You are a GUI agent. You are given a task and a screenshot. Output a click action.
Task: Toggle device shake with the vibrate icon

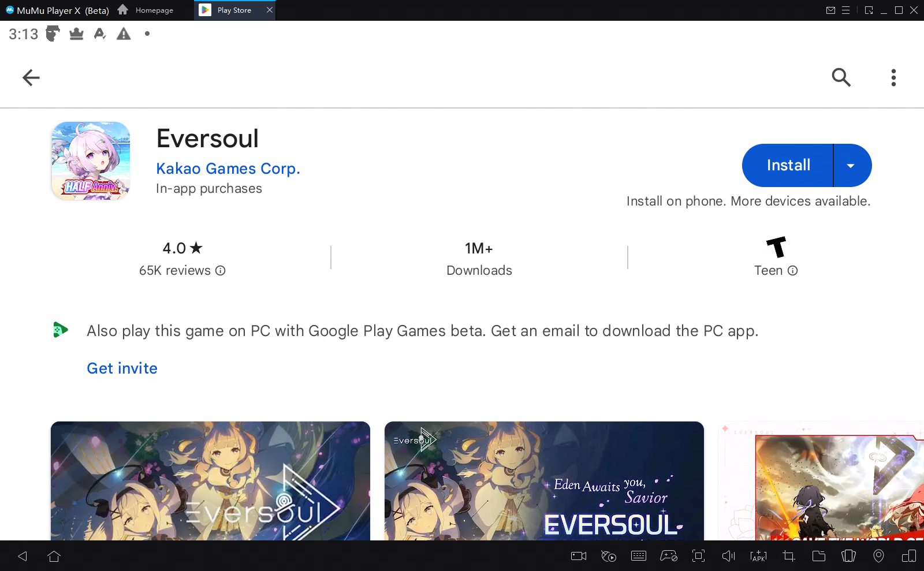(x=848, y=556)
